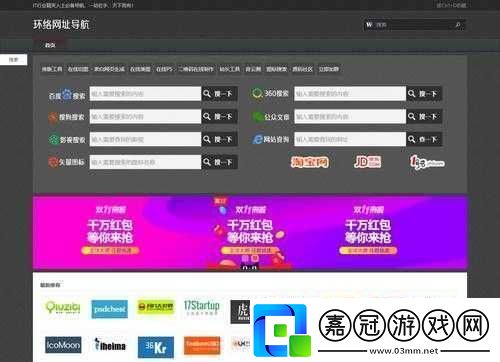Open the first tag link in the tag row
The width and height of the screenshot is (500, 362).
point(52,69)
